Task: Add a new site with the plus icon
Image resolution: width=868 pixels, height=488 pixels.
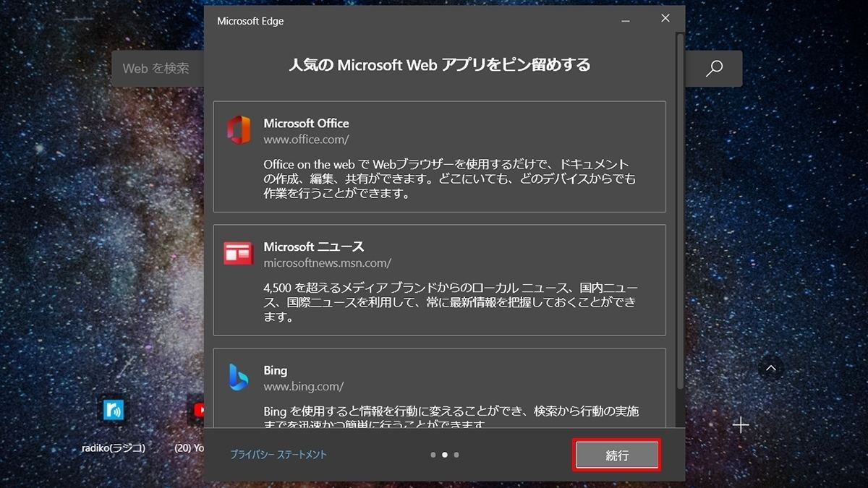Action: [741, 425]
